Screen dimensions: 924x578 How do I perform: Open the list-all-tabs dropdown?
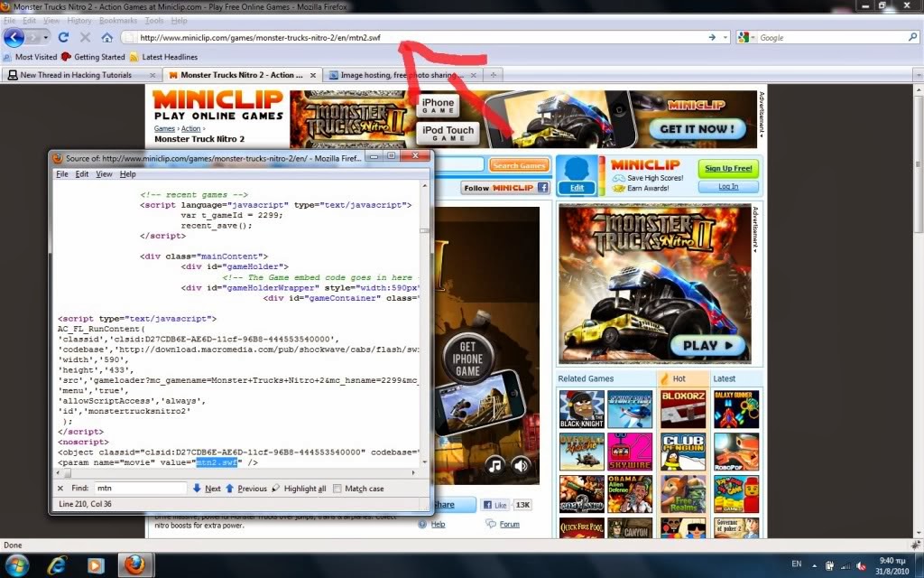click(x=918, y=75)
